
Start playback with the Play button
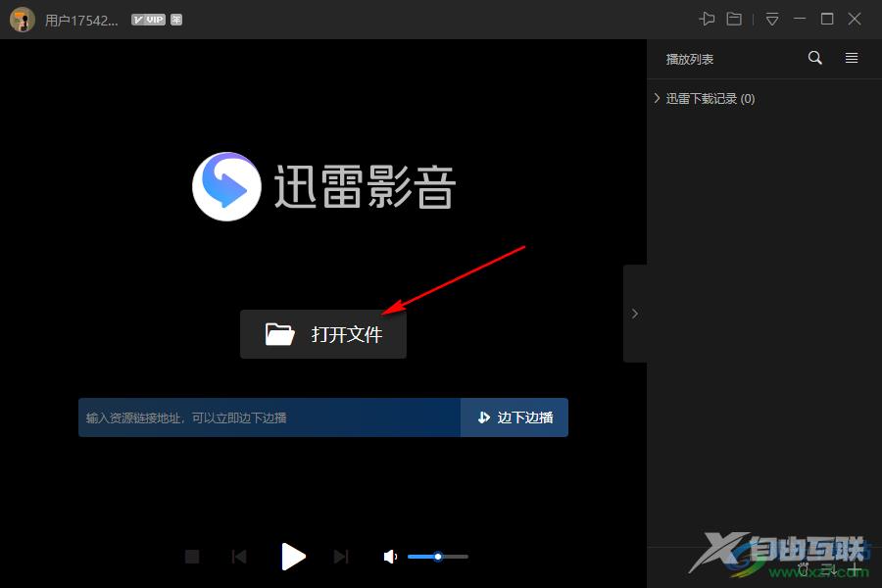293,557
